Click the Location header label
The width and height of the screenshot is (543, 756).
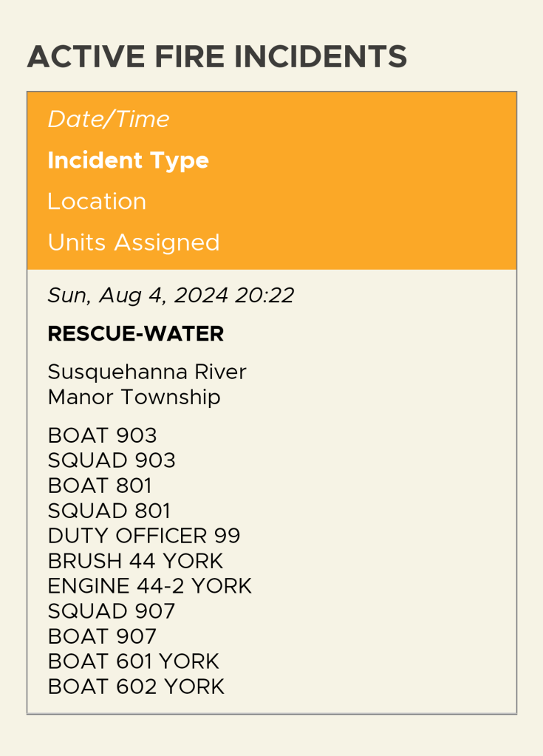click(97, 202)
